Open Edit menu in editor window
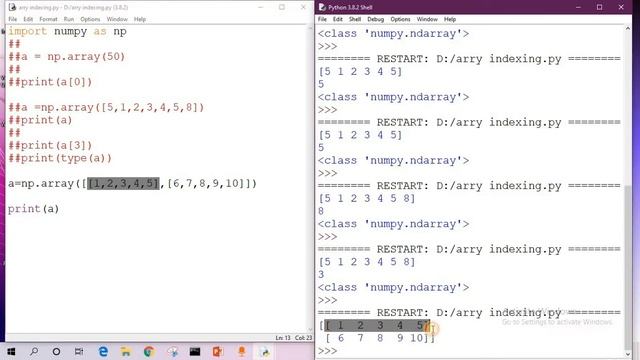 coord(28,19)
